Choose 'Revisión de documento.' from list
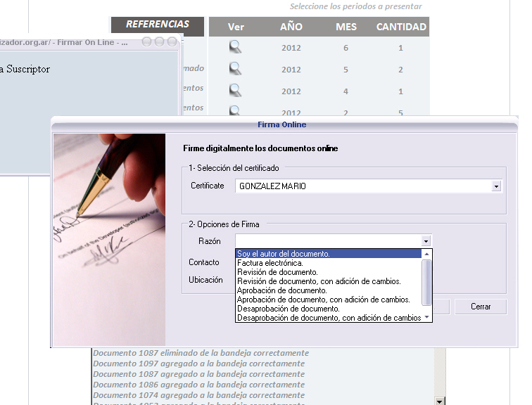 (x=277, y=272)
